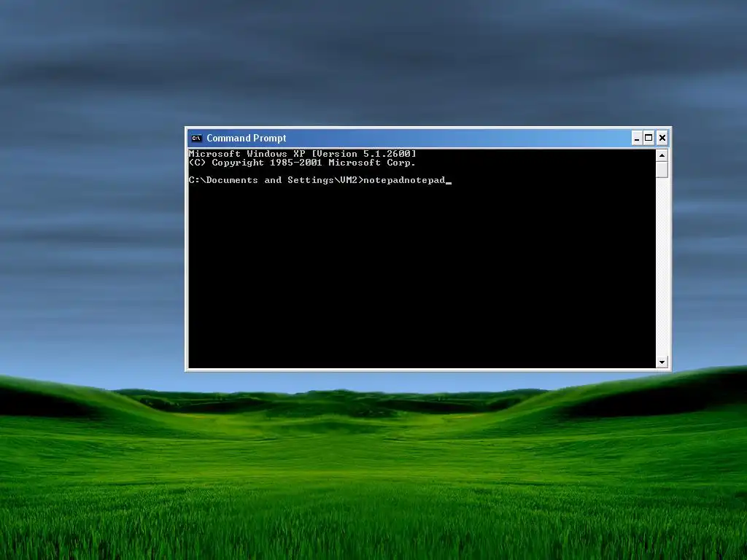Open the Command Prompt system menu icon
The image size is (747, 560).
[x=196, y=138]
